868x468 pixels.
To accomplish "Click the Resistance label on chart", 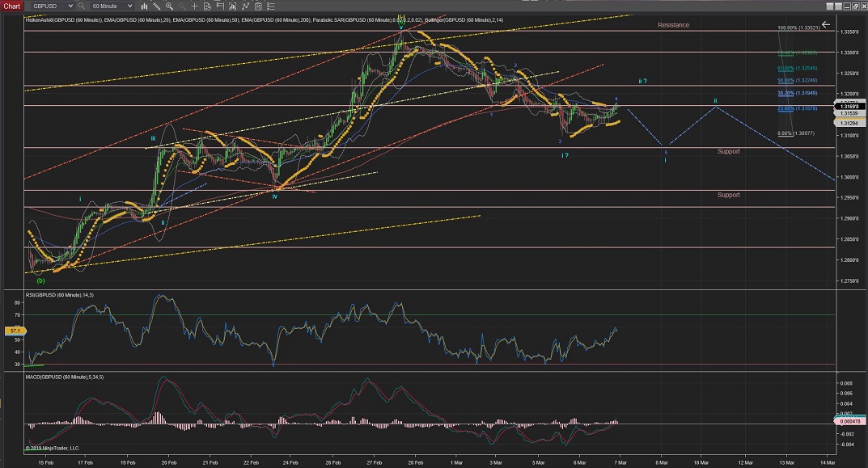I will pos(673,25).
